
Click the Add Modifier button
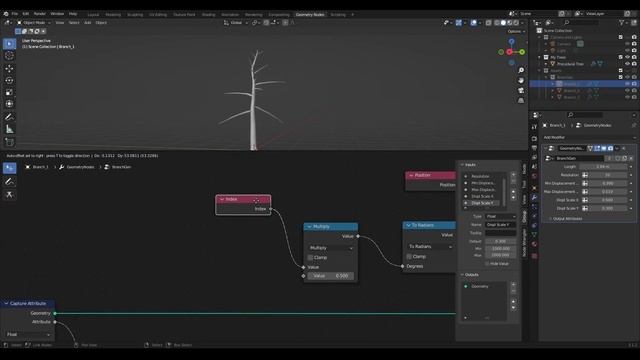pos(589,138)
